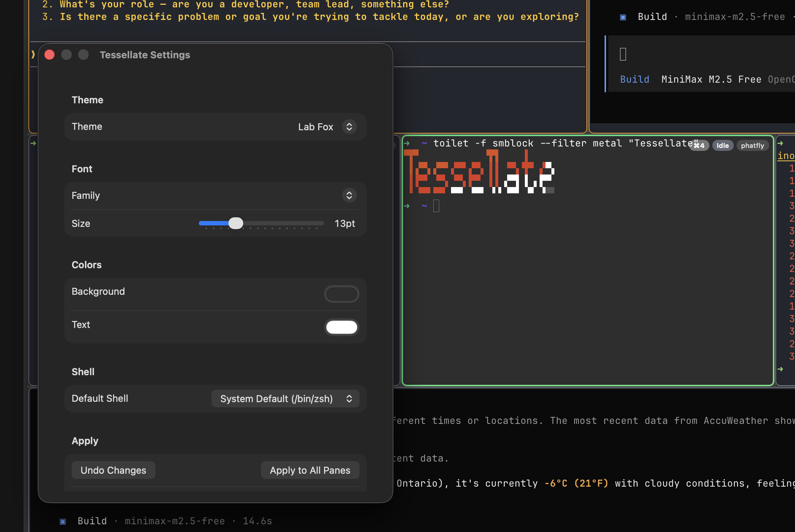Open the Theme dropdown showing Lab Fox

tap(348, 127)
